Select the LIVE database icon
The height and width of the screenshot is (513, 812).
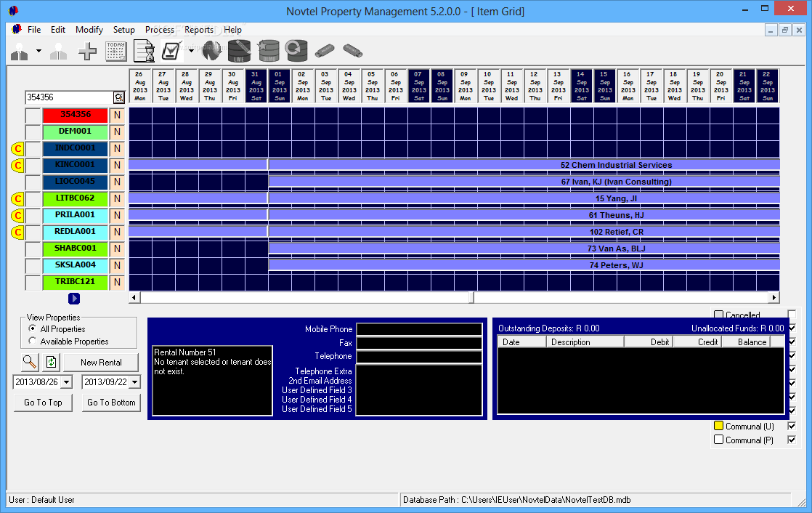[x=239, y=52]
